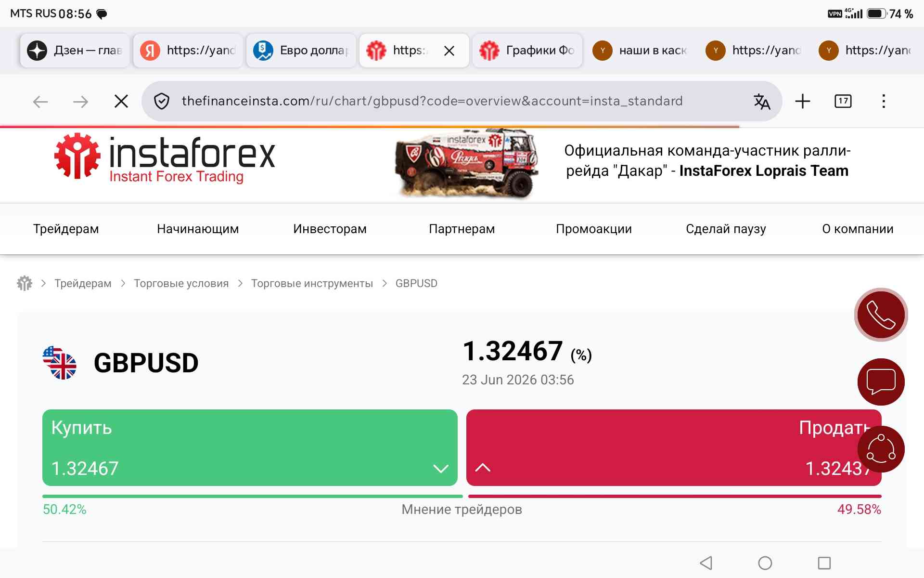Image resolution: width=924 pixels, height=578 pixels.
Task: Follow Торговые условия breadcrumb link
Action: coord(181,283)
